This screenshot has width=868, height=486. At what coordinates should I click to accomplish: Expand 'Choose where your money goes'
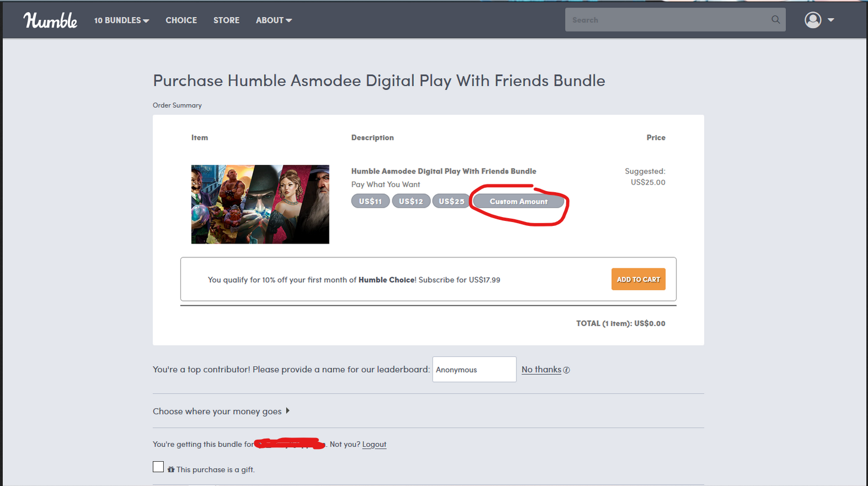tap(221, 411)
